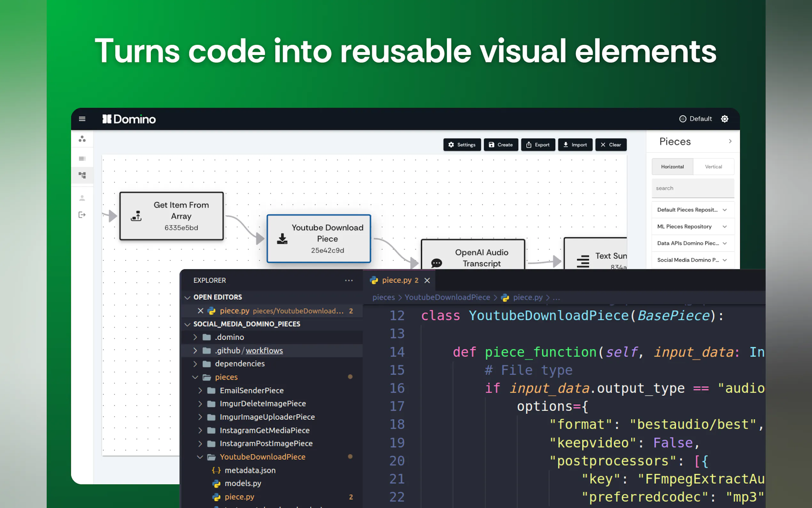Open the hamburger menu in Domino header

[x=82, y=119]
